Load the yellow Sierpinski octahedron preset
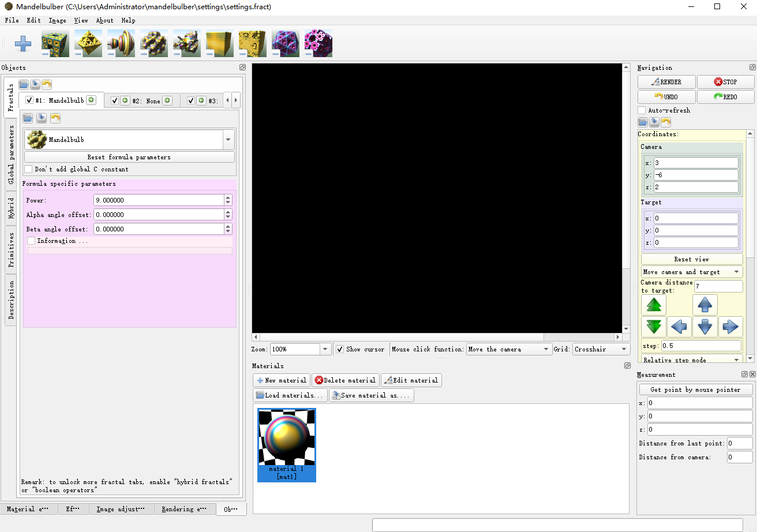 (x=88, y=43)
